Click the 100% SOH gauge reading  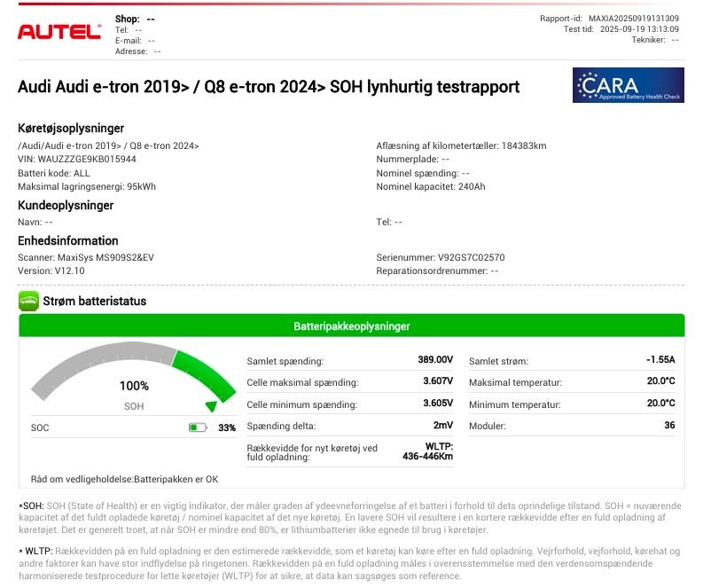click(x=134, y=387)
